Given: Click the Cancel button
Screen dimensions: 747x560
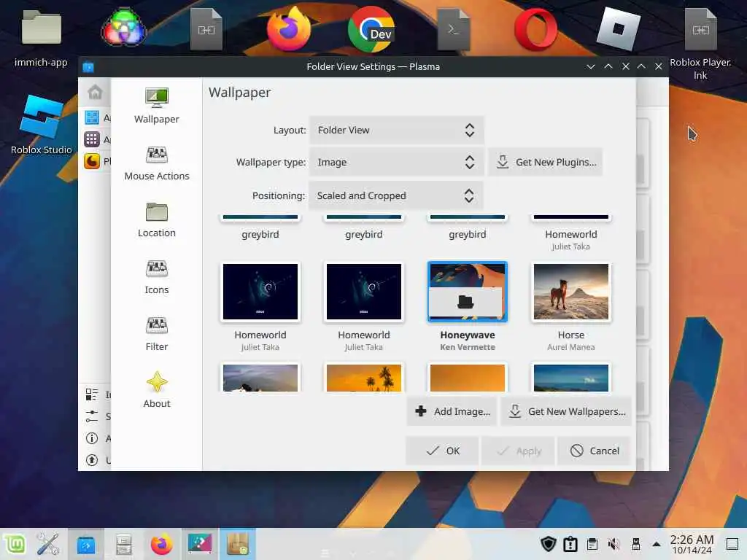Looking at the screenshot, I should pos(594,451).
